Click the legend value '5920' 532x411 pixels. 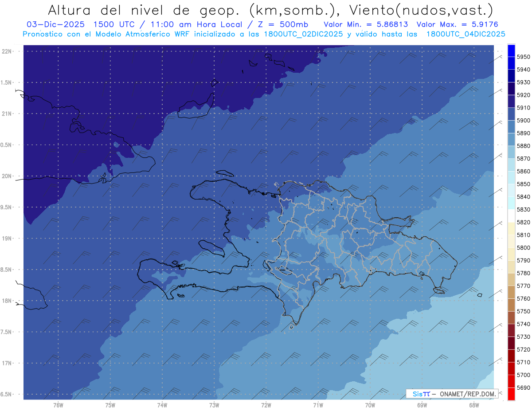point(524,95)
